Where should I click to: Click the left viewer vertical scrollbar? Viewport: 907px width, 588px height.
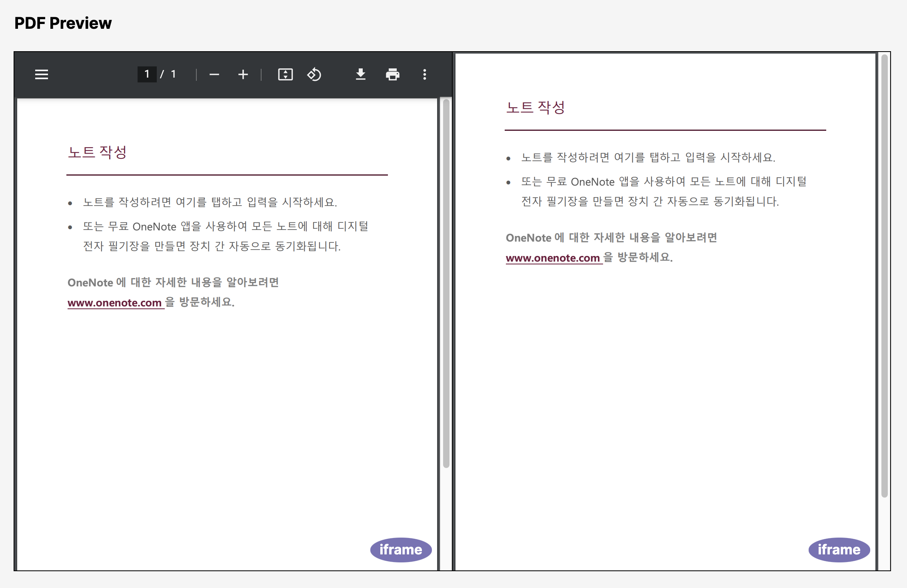(446, 280)
